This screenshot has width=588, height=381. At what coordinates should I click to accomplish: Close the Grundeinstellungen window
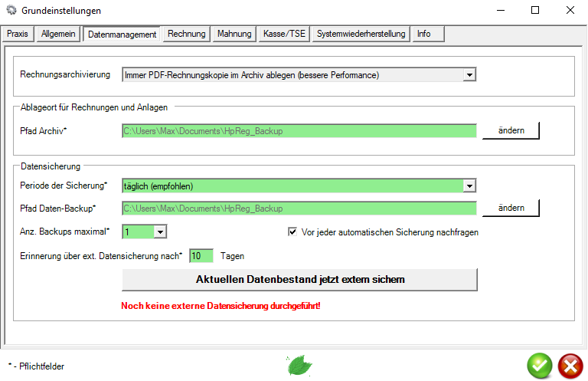tap(570, 10)
